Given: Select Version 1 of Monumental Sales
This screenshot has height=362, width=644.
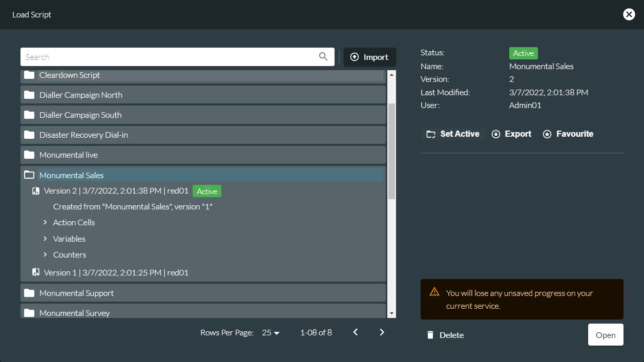Looking at the screenshot, I should 116,272.
